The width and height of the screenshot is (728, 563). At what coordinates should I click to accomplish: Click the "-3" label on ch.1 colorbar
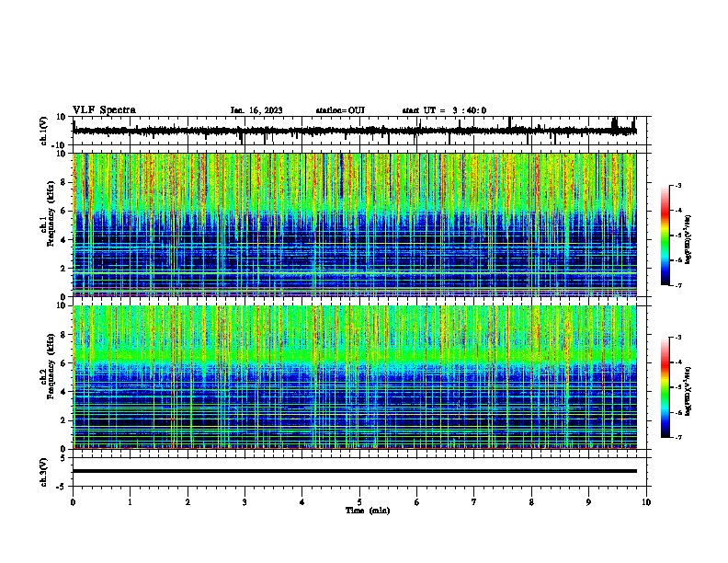click(677, 185)
